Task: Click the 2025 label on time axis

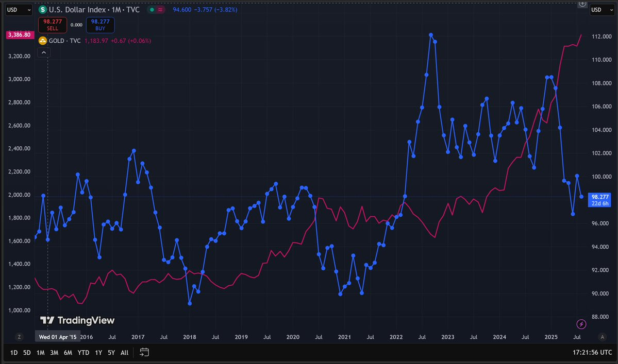Action: pos(551,337)
